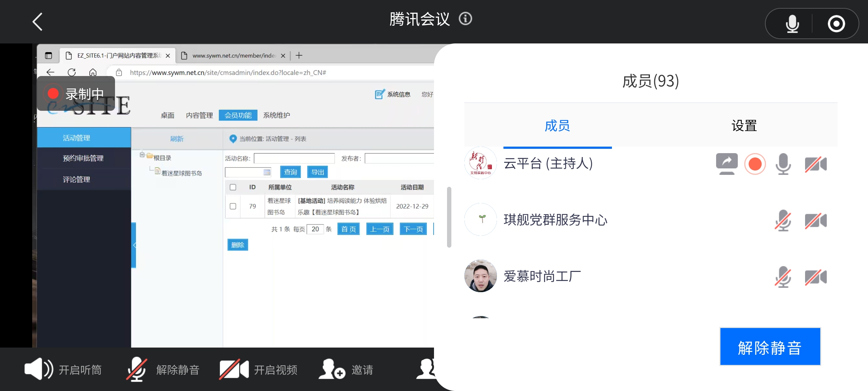This screenshot has height=391, width=868.
Task: Tap record circle icon in top-right pill
Action: 836,24
